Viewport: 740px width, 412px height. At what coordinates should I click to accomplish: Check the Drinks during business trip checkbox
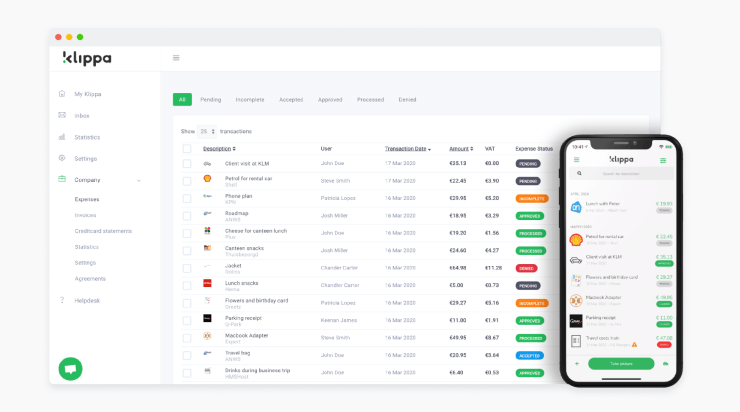[x=187, y=373]
